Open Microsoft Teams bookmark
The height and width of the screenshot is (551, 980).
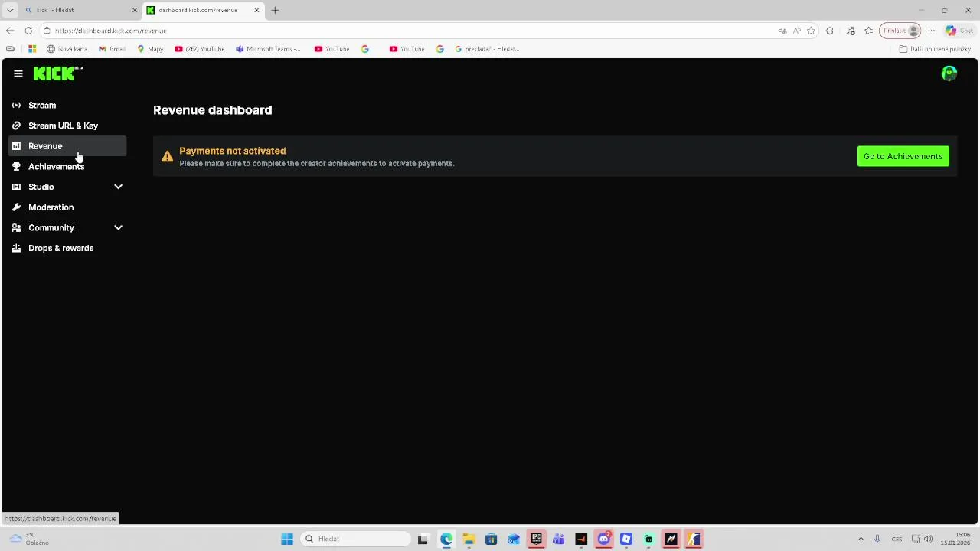269,49
